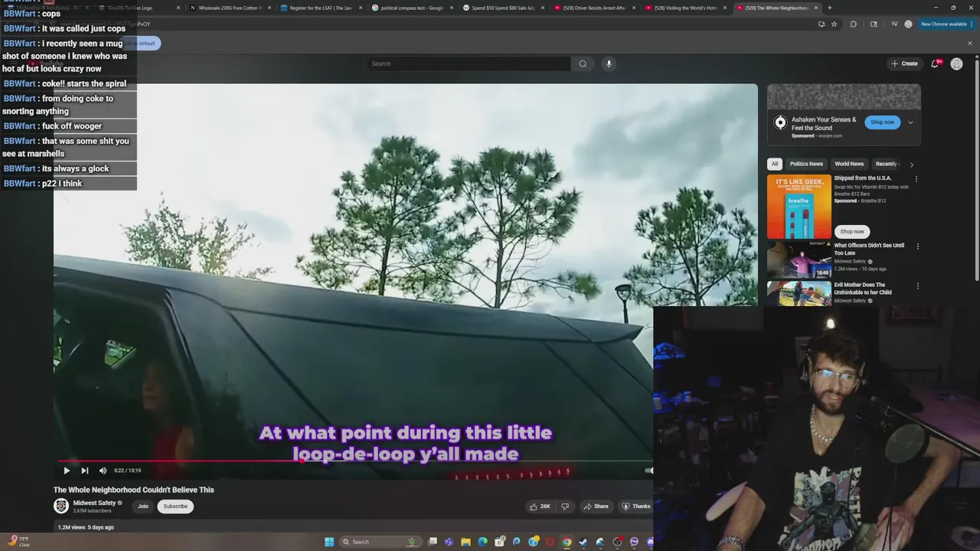Open options for Breathe B12 ad
Image resolution: width=980 pixels, height=551 pixels.
[x=916, y=179]
